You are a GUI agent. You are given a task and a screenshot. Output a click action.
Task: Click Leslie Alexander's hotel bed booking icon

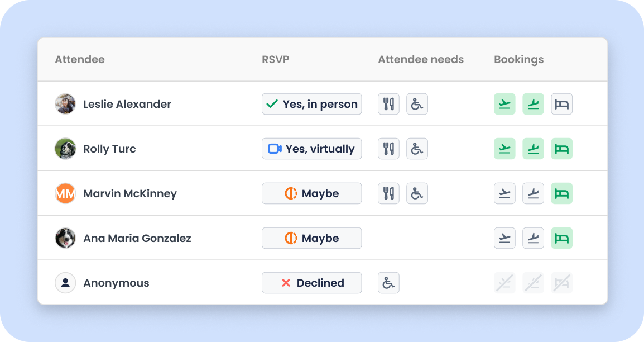coord(561,104)
